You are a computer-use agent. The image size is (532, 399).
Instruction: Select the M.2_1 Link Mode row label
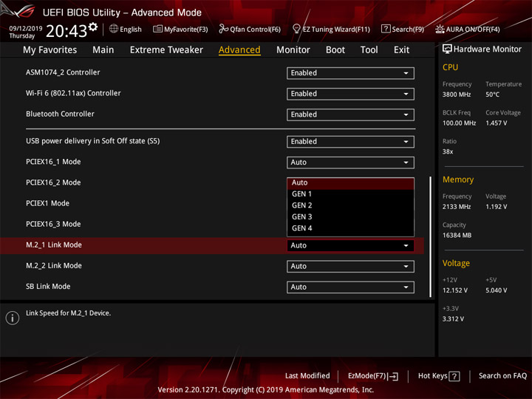coord(54,245)
